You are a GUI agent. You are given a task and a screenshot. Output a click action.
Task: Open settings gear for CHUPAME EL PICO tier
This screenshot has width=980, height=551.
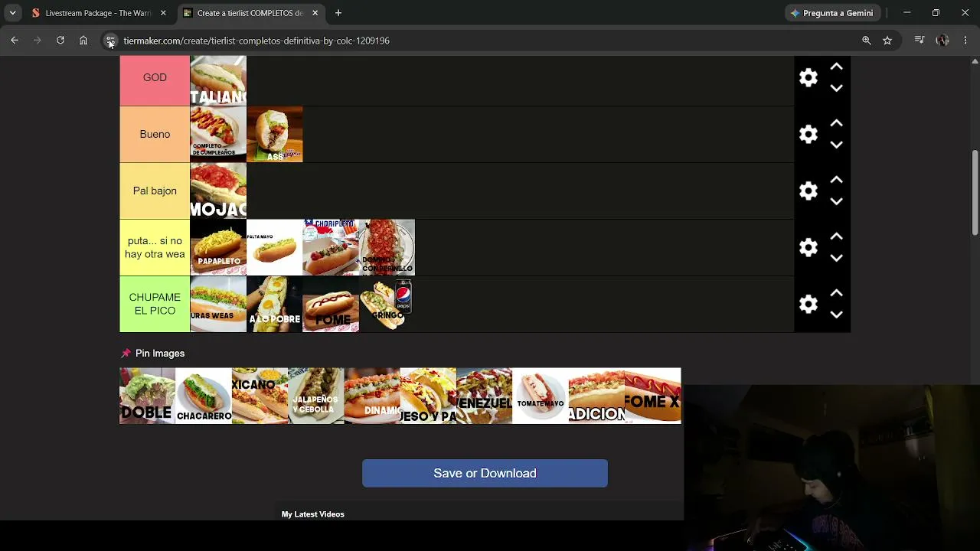808,304
